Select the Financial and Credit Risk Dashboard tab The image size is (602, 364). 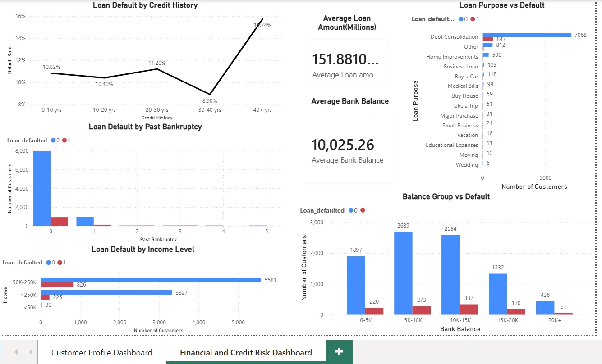click(x=246, y=352)
